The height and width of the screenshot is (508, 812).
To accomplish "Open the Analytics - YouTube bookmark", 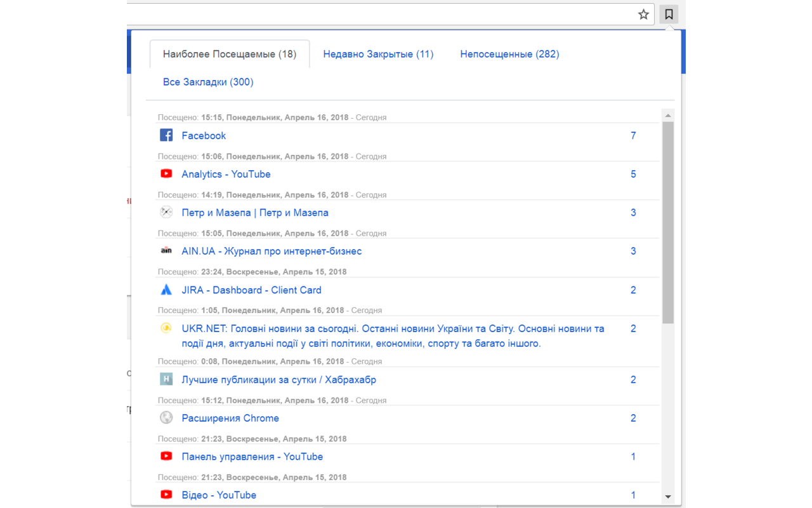I will click(226, 174).
